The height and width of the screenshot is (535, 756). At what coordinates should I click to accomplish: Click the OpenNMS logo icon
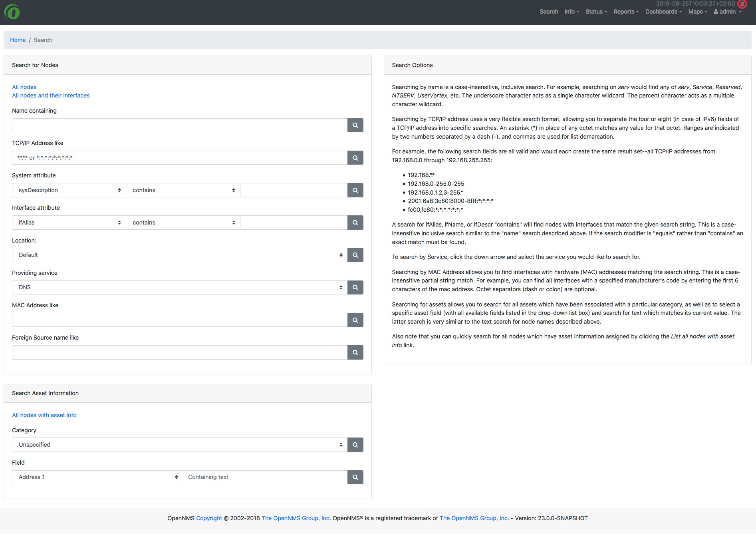12,12
